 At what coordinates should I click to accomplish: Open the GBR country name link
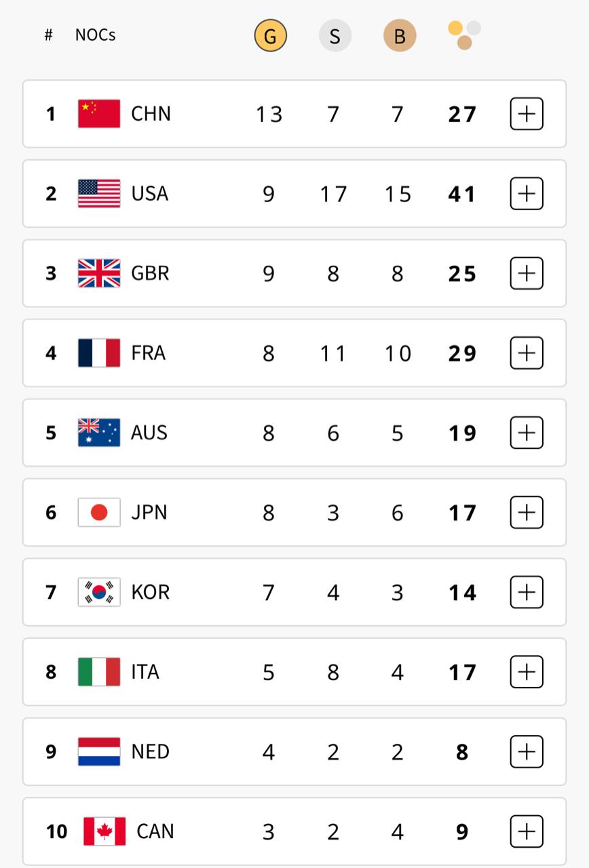click(150, 273)
